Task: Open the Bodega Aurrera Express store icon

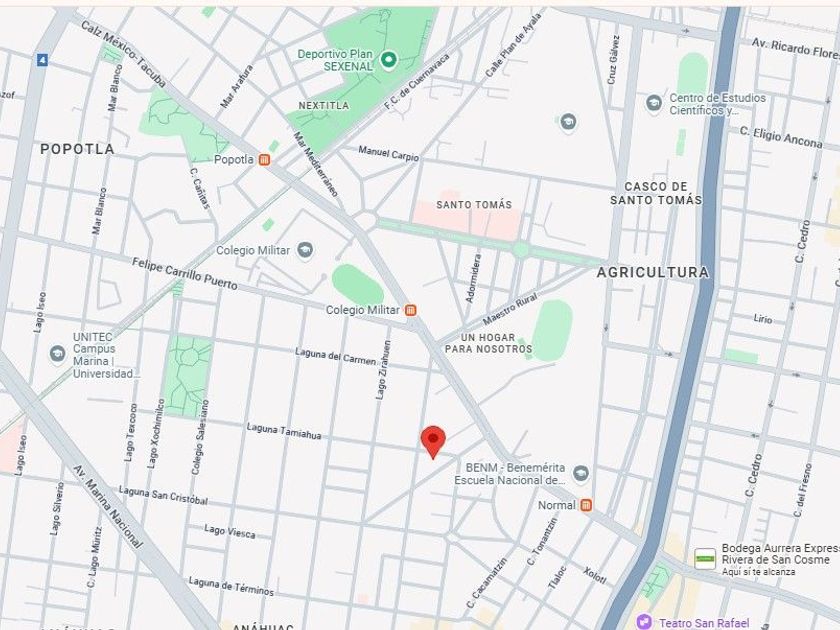Action: click(705, 559)
